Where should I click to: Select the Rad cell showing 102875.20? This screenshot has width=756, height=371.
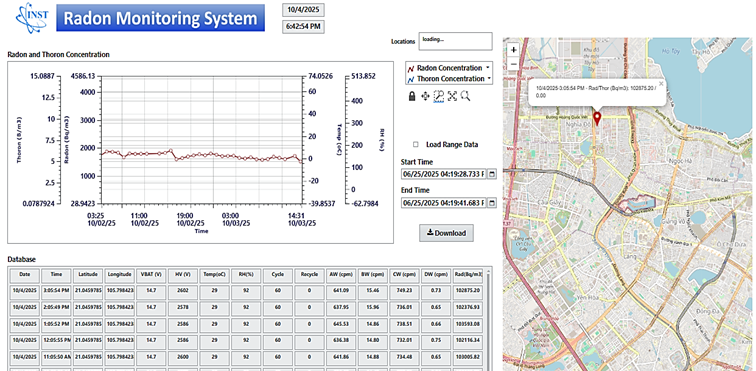pos(467,291)
